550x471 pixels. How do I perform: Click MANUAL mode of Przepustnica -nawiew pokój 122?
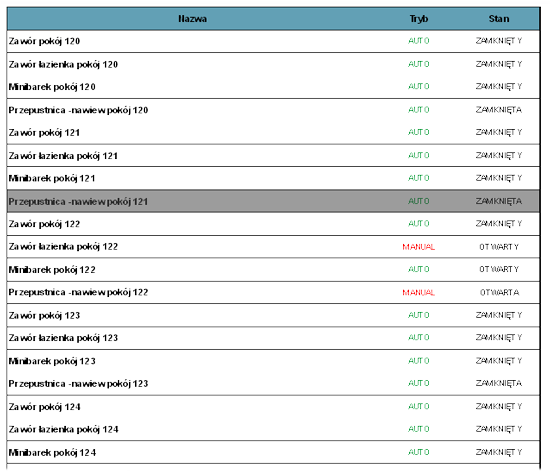[418, 292]
